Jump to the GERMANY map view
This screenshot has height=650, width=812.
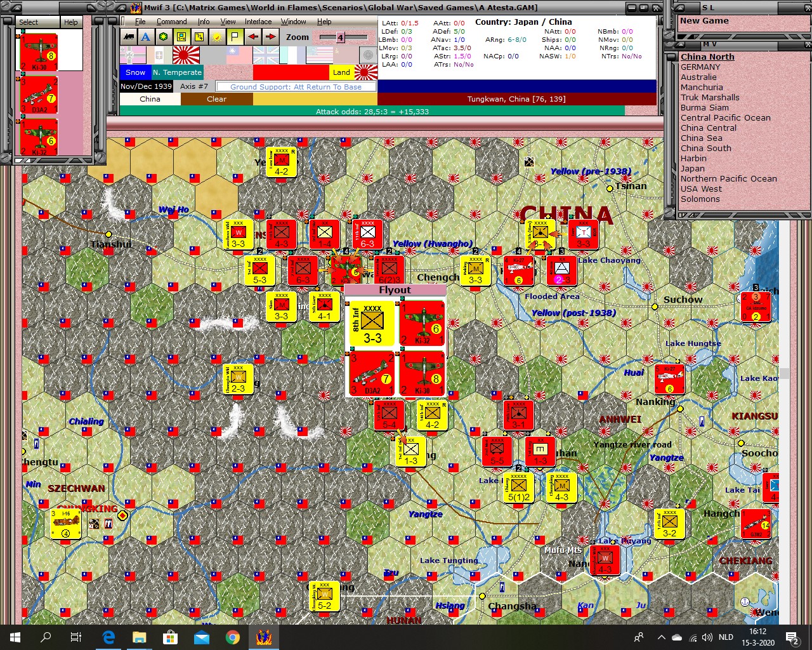coord(700,67)
